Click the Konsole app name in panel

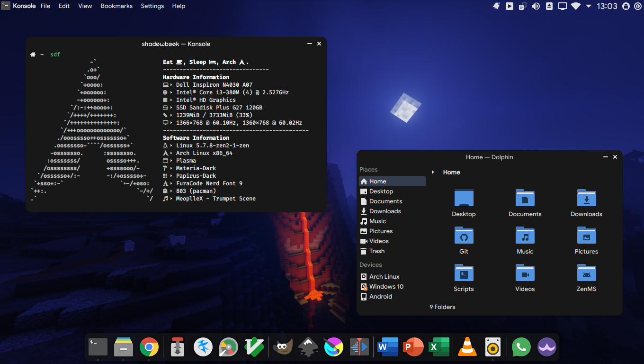point(24,6)
